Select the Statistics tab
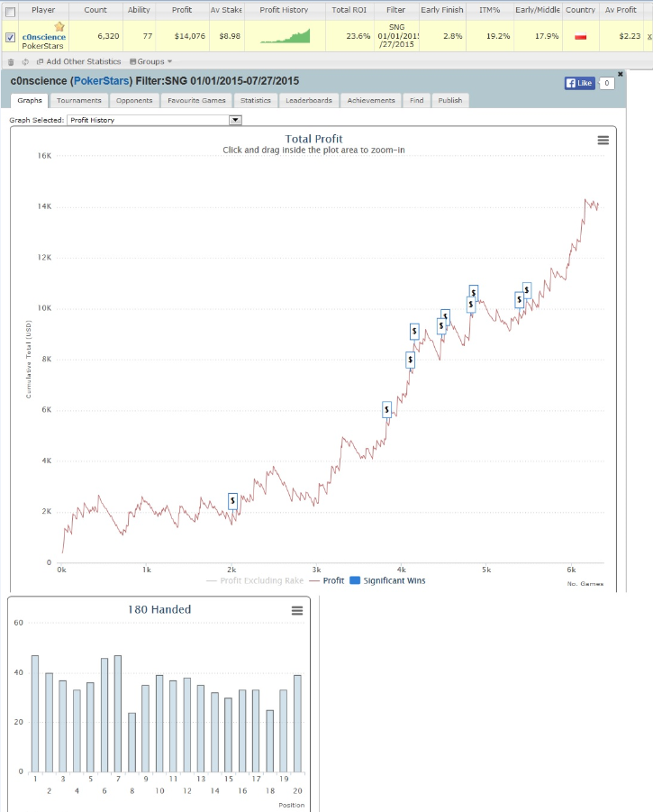The width and height of the screenshot is (653, 812). click(256, 100)
